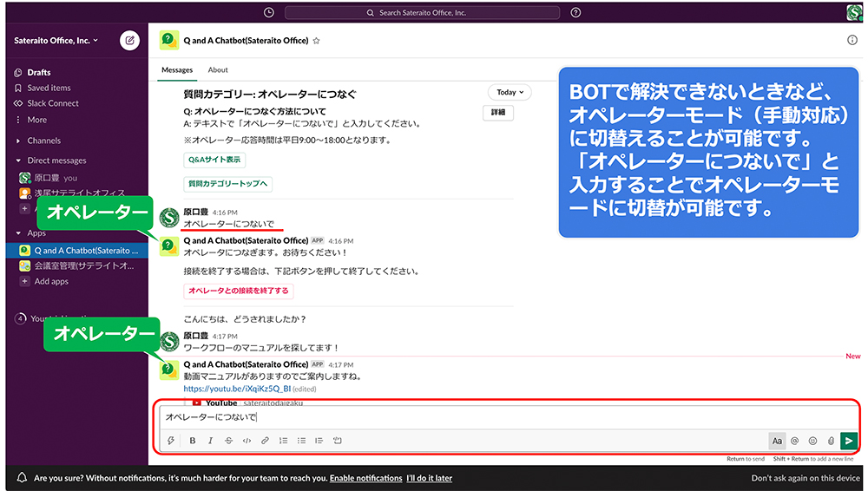868x491 pixels.
Task: Send the message with green arrow
Action: pos(849,441)
